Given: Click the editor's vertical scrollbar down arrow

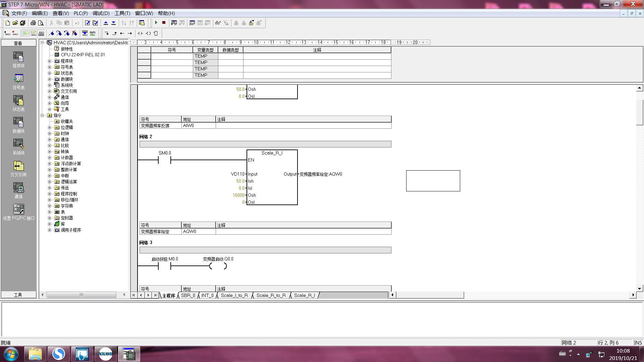Looking at the screenshot, I should (x=639, y=288).
